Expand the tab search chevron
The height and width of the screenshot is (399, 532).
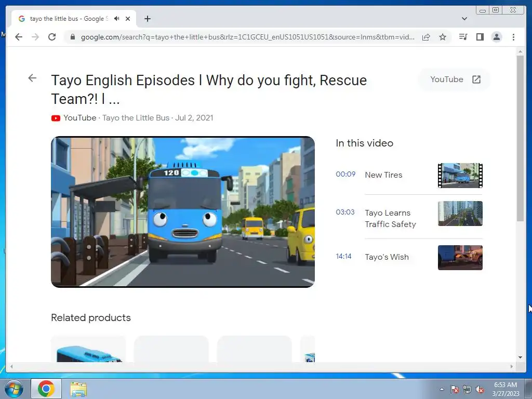coord(464,19)
